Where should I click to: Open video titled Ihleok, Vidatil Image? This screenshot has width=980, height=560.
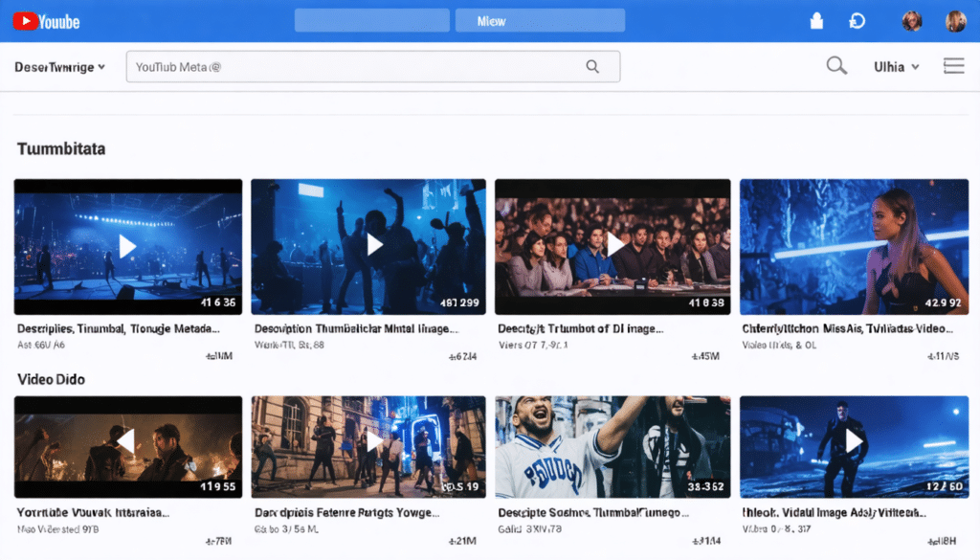(834, 512)
